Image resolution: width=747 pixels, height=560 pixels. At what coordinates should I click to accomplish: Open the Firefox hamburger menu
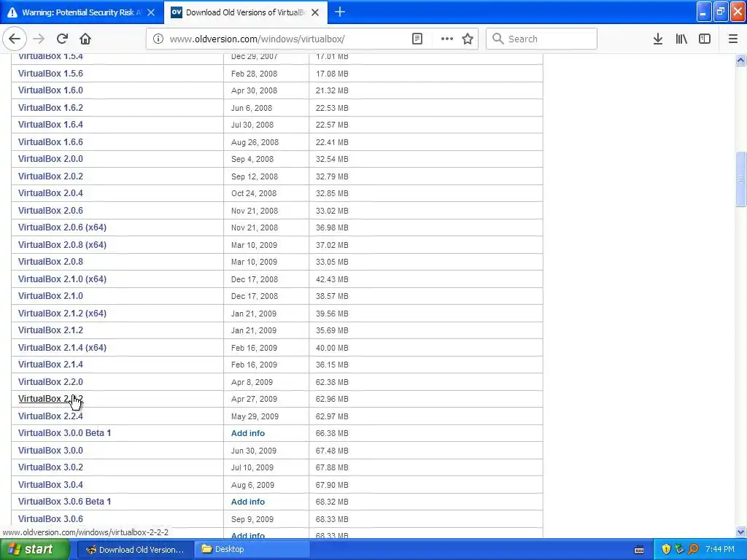pos(732,39)
